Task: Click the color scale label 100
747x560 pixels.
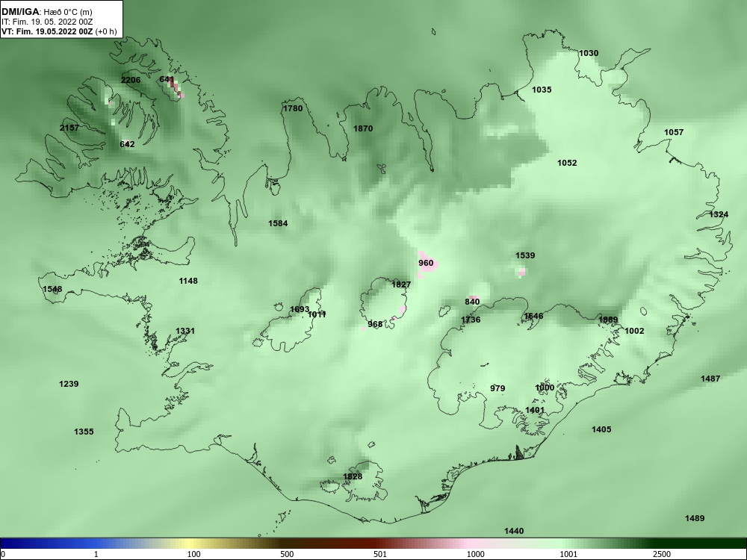Action: click(x=194, y=554)
